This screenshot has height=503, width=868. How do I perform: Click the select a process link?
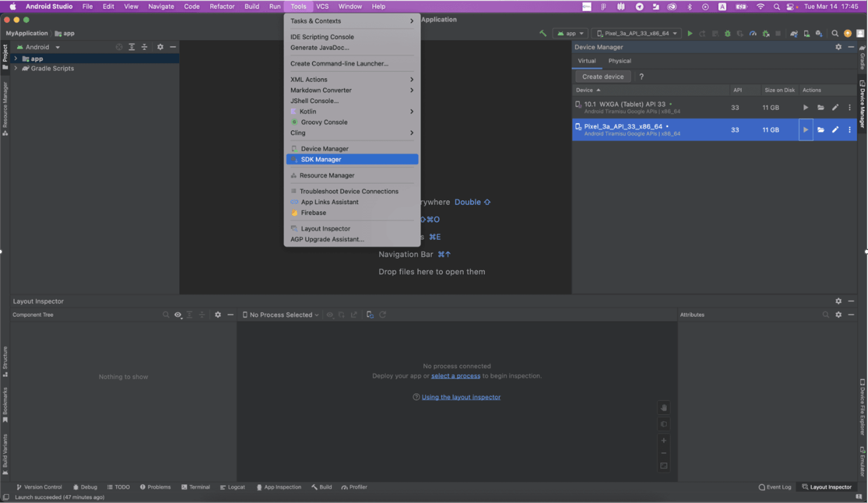click(x=456, y=376)
